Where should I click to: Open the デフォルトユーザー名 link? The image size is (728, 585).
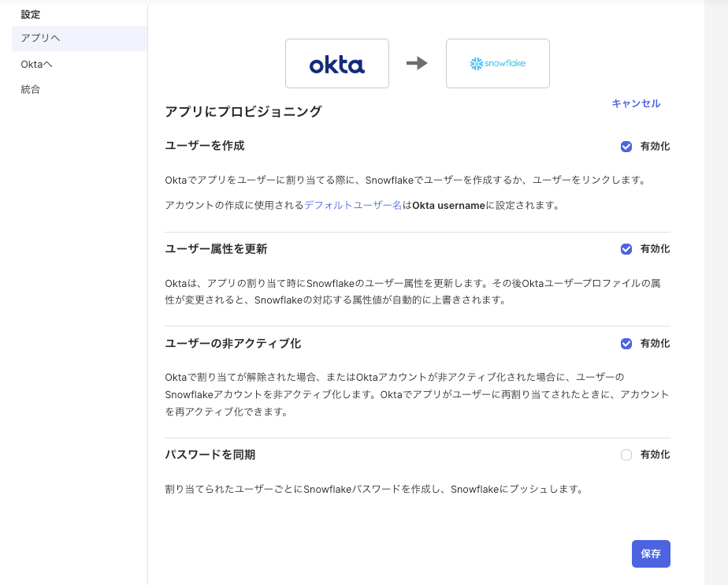[x=353, y=206]
